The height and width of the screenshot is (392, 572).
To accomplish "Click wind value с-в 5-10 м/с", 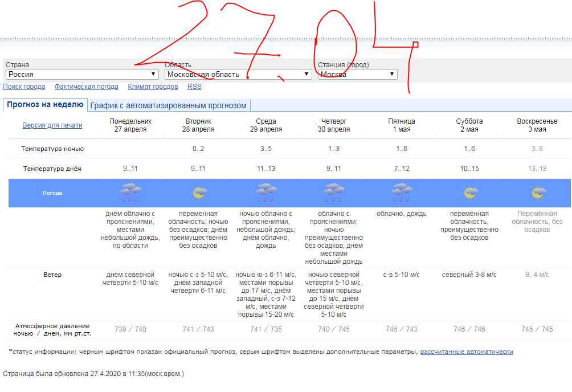I will 402,275.
